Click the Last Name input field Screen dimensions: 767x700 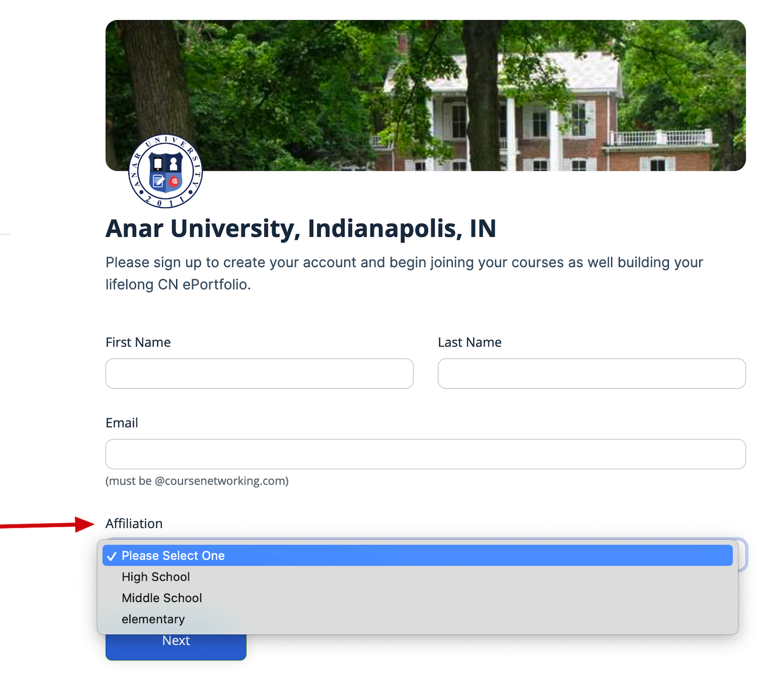[592, 373]
